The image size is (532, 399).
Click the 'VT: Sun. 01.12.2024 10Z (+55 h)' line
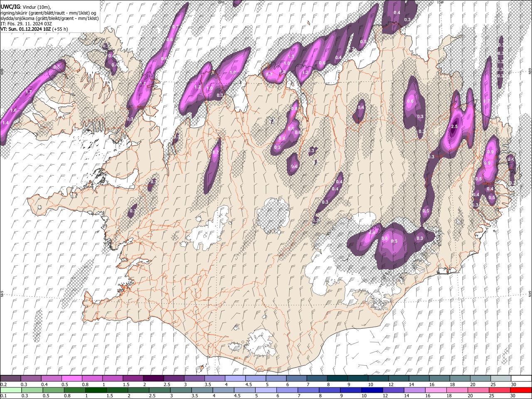tap(34, 29)
